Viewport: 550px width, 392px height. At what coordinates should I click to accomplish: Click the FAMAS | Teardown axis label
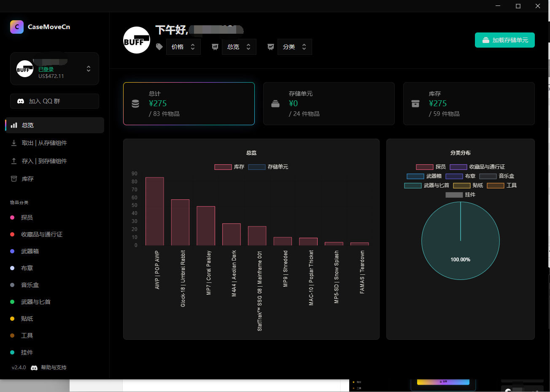point(362,272)
